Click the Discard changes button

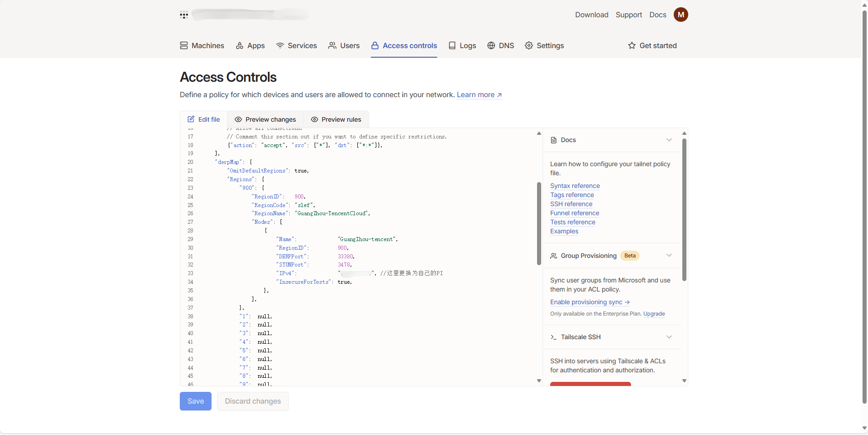pos(253,401)
